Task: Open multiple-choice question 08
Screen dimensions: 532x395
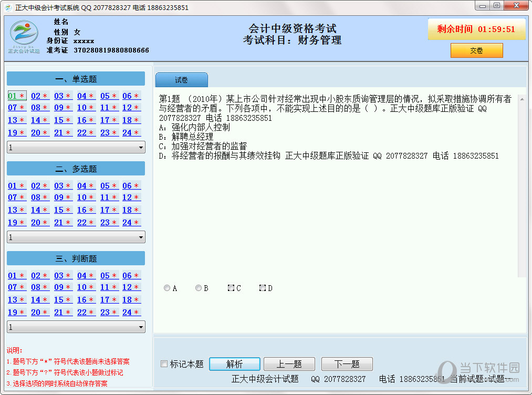Action: tap(40, 197)
